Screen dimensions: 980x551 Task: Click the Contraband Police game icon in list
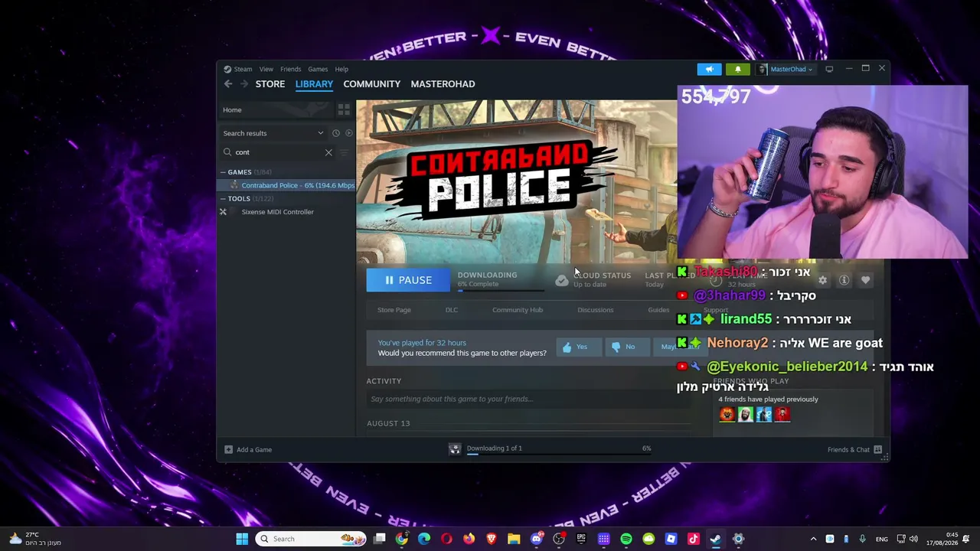click(x=234, y=185)
